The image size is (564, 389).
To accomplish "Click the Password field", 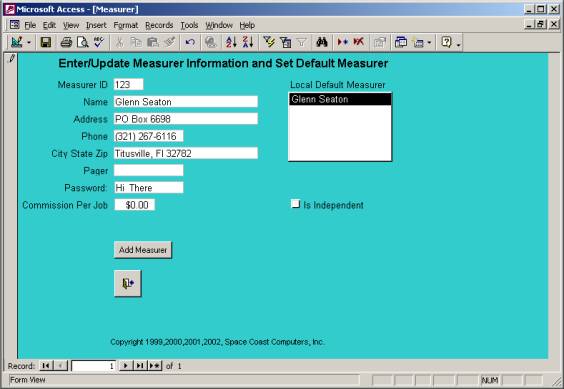I will point(149,187).
